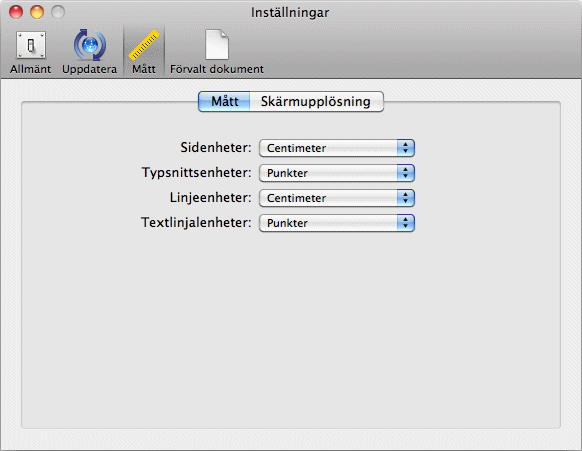The width and height of the screenshot is (582, 451).
Task: Click the Förvalt dokument toolbar label
Action: [x=217, y=69]
